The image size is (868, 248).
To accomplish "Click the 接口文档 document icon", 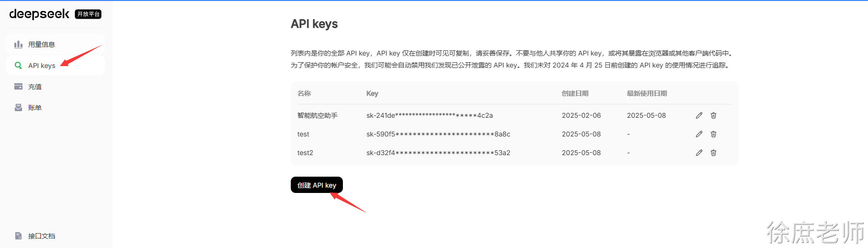I will coord(18,236).
